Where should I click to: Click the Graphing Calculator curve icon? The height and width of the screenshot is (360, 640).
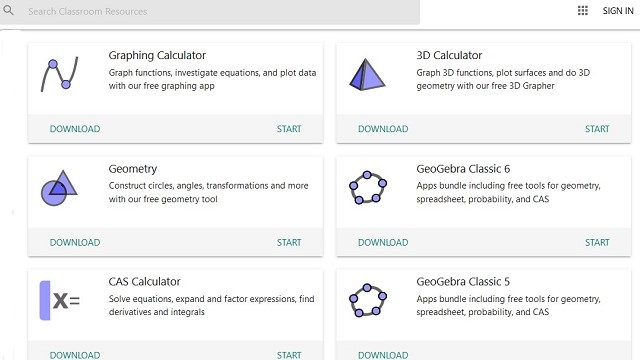(x=60, y=74)
